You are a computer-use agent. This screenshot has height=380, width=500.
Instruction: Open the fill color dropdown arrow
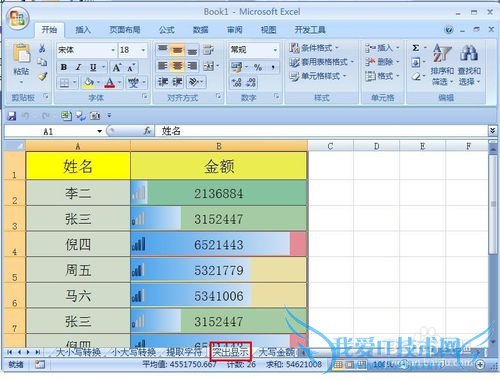coord(98,82)
